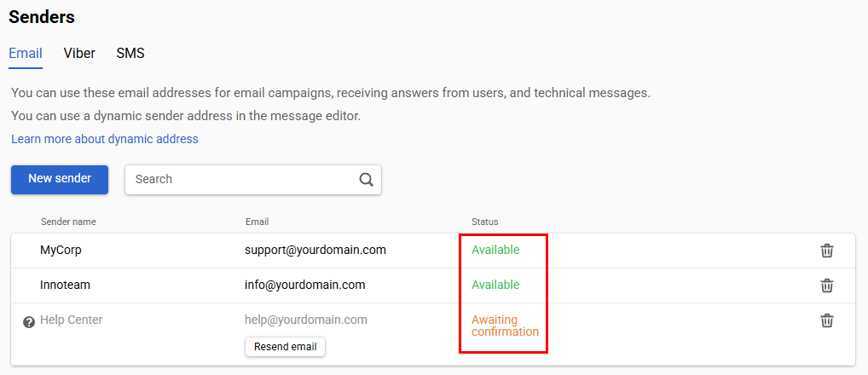This screenshot has width=868, height=375.
Task: Switch to the SMS tab
Action: click(x=130, y=53)
